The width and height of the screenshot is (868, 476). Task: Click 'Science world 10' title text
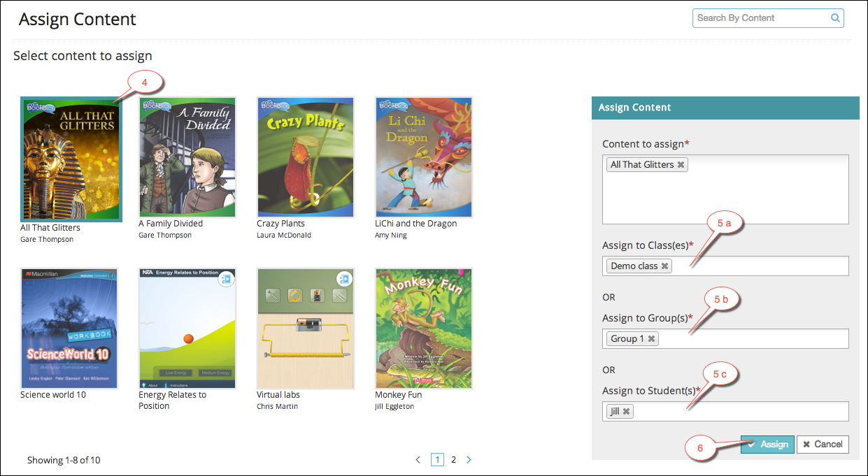point(53,395)
